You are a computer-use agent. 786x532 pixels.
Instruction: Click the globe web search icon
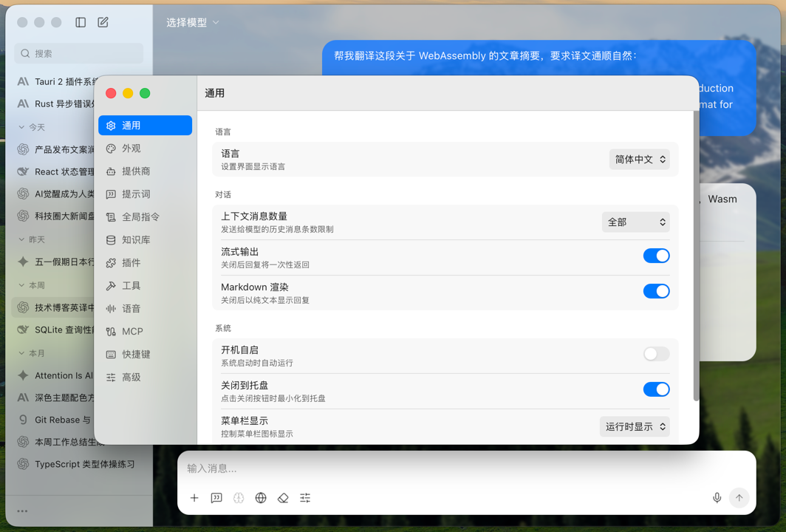click(261, 498)
